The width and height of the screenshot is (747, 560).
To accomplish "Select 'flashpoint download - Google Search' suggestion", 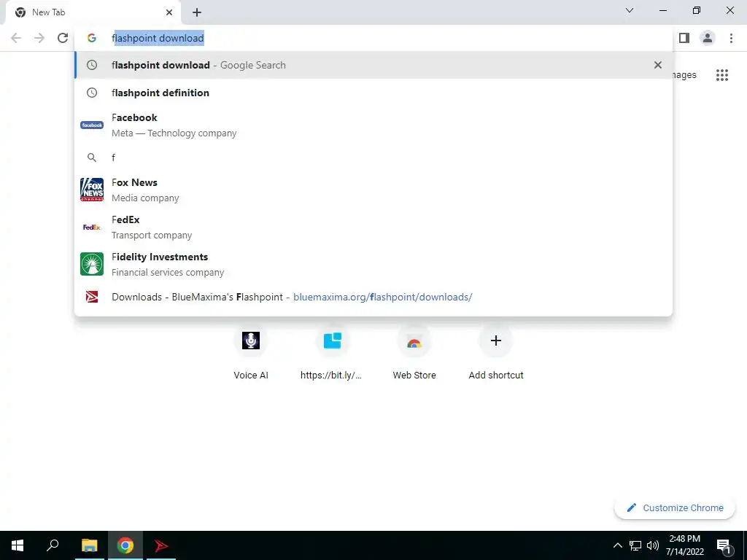I will (x=373, y=65).
